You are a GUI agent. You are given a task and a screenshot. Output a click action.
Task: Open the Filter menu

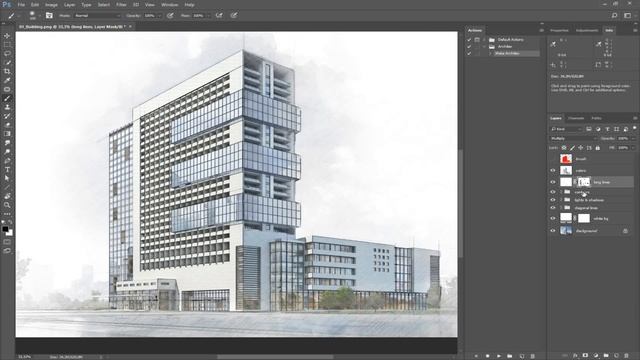121,5
